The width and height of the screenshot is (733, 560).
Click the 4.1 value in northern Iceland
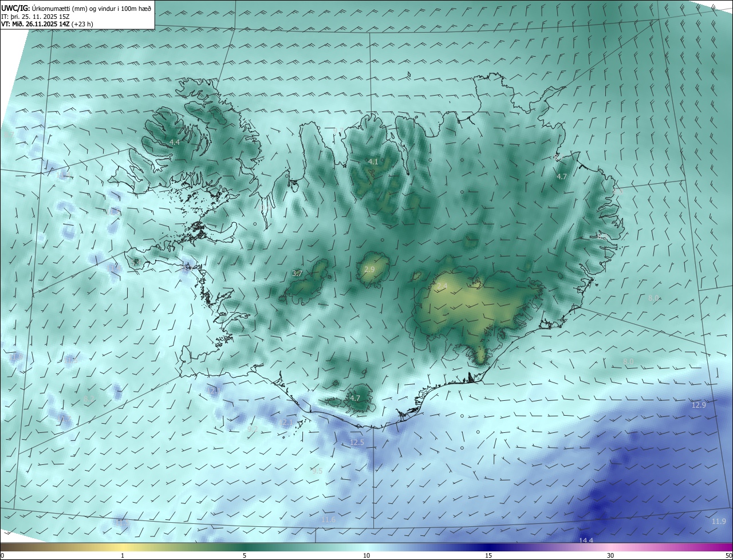[x=373, y=161]
